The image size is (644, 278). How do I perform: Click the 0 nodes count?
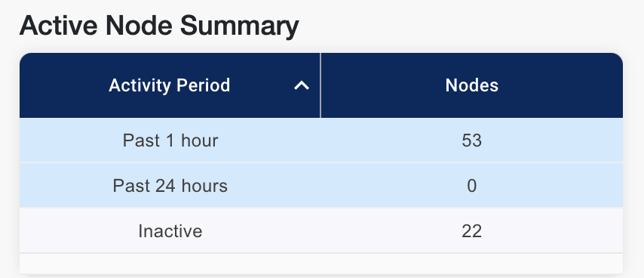(x=471, y=186)
